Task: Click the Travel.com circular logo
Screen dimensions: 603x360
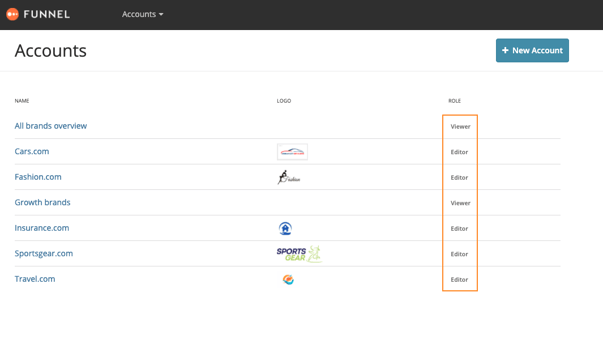Action: (x=288, y=280)
